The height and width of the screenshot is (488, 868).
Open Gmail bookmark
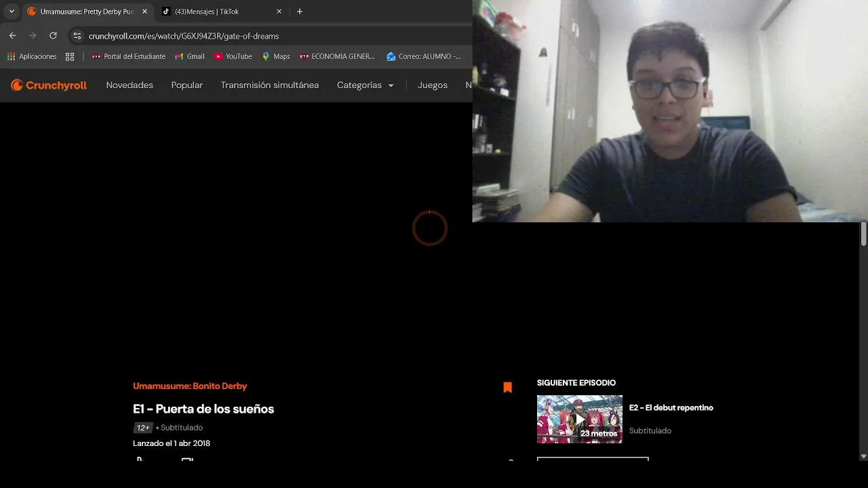point(190,56)
